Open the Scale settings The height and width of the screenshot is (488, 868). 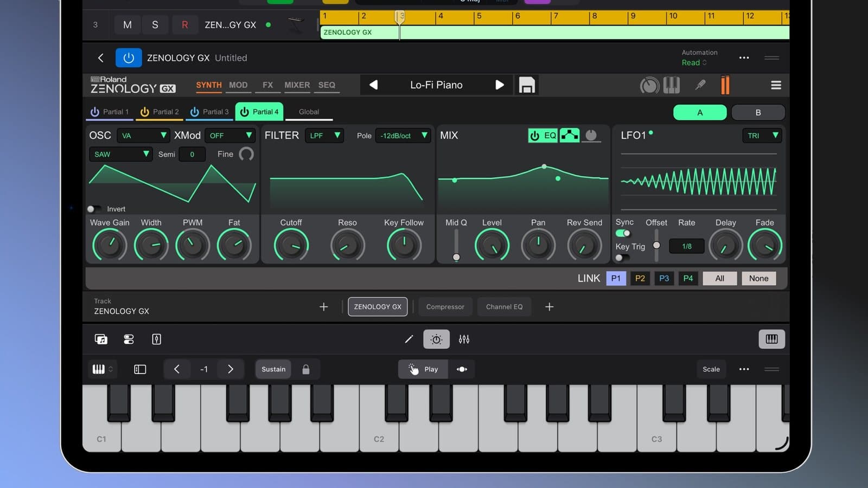(711, 369)
